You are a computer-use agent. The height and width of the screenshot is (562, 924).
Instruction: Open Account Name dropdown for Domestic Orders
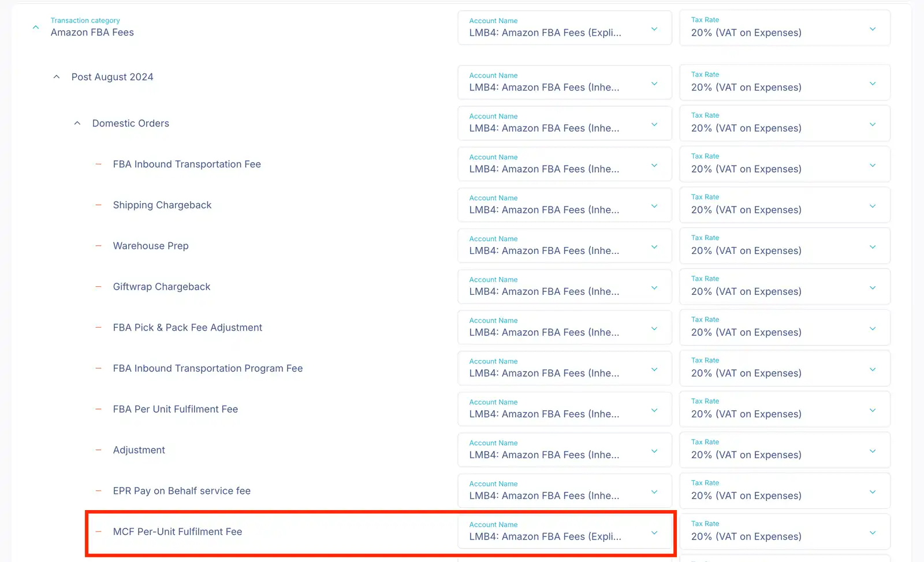click(x=565, y=123)
